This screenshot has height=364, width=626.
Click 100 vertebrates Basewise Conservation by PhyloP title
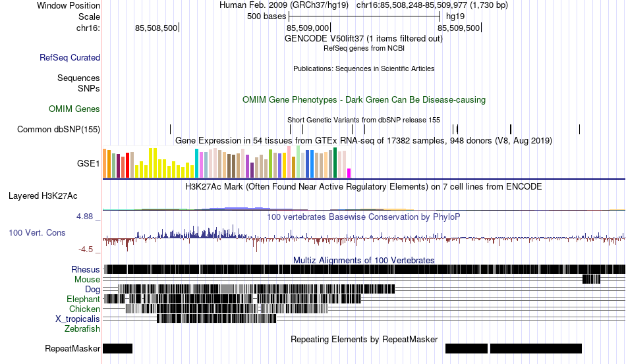364,217
